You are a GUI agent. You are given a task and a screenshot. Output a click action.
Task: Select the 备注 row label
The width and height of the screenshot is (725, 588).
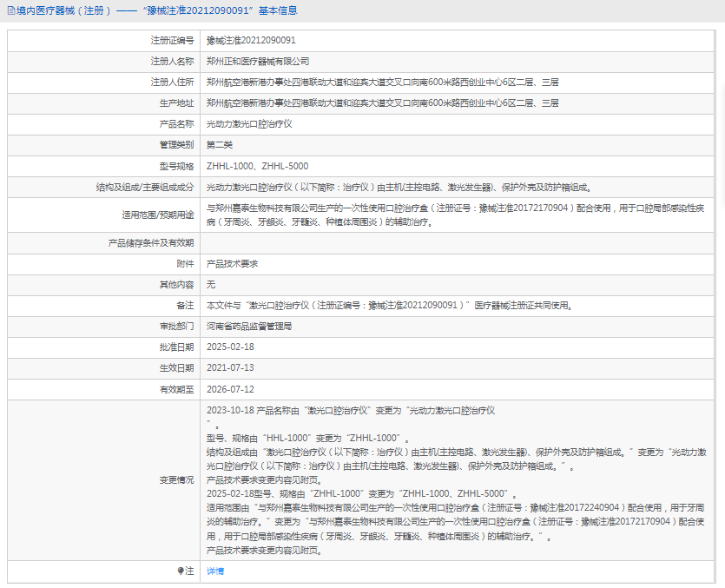click(186, 306)
